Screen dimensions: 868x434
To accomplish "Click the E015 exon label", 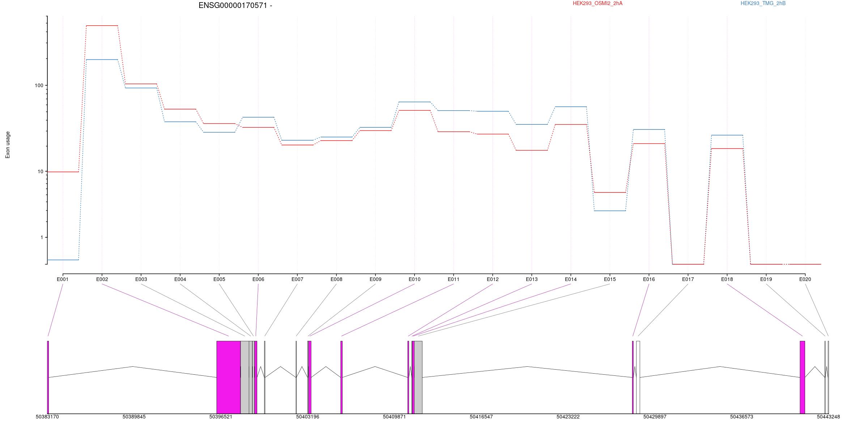I will [x=610, y=279].
